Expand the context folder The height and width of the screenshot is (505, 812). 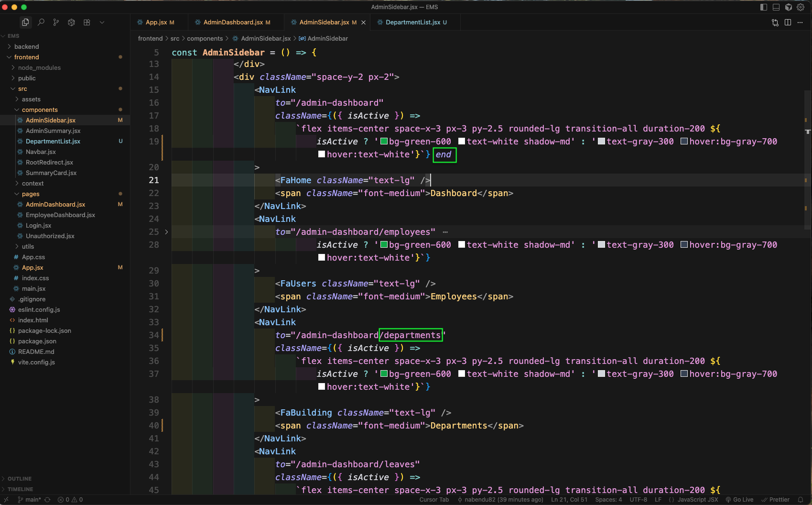(65, 183)
